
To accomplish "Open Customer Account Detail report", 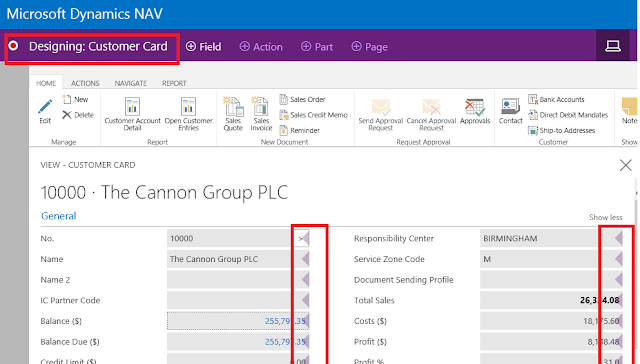I will 132,114.
